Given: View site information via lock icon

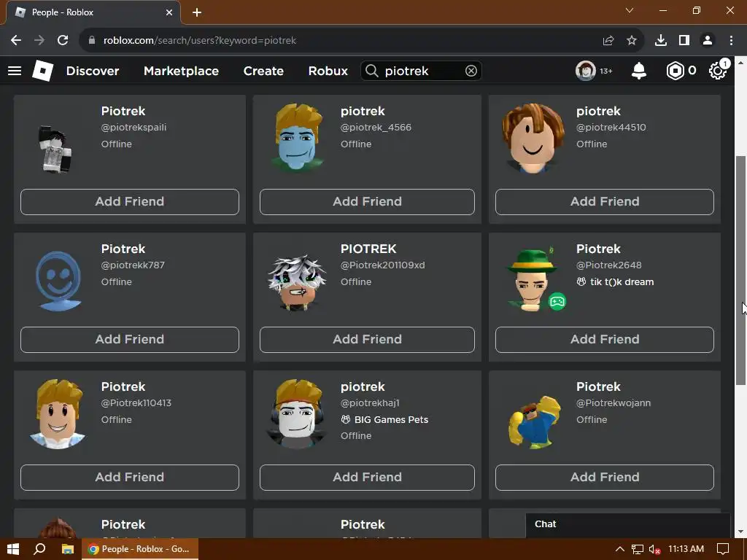Looking at the screenshot, I should click(x=92, y=41).
